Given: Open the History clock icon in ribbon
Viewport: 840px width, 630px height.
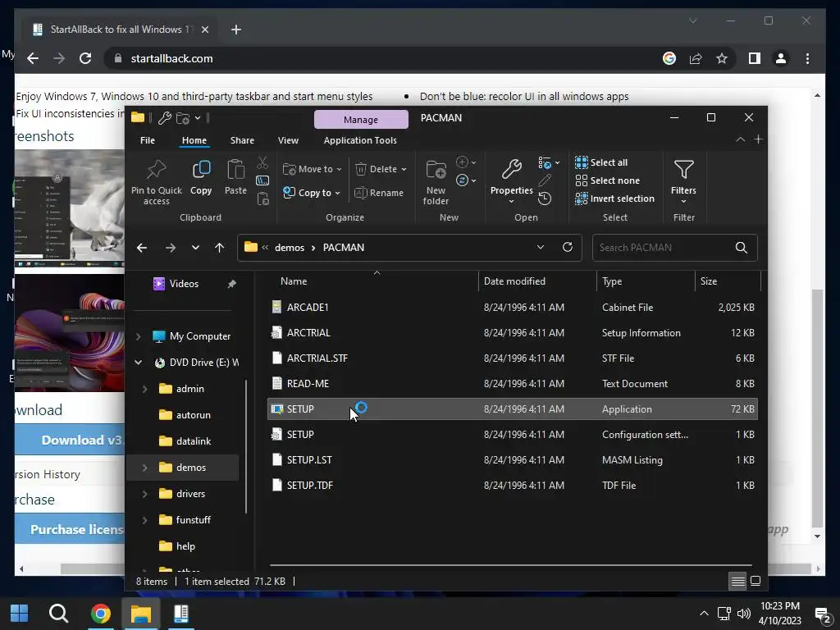Looking at the screenshot, I should point(545,199).
